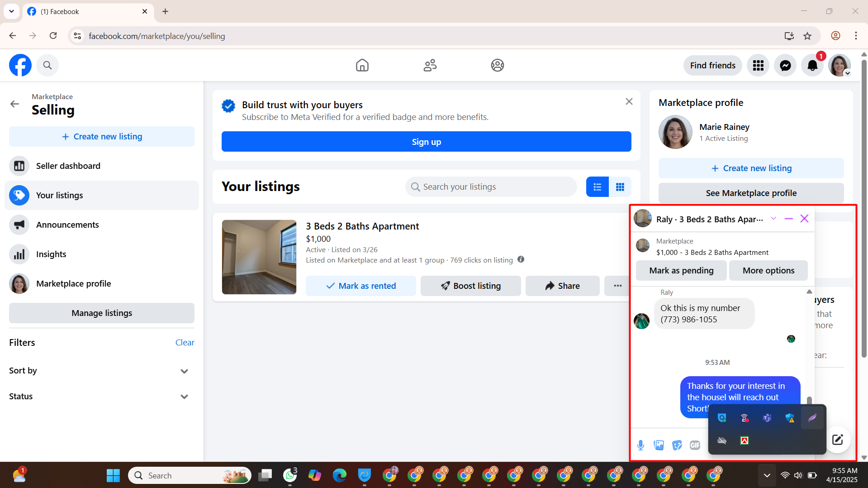
Task: Click the listing clicks info icon
Action: pyautogui.click(x=521, y=259)
